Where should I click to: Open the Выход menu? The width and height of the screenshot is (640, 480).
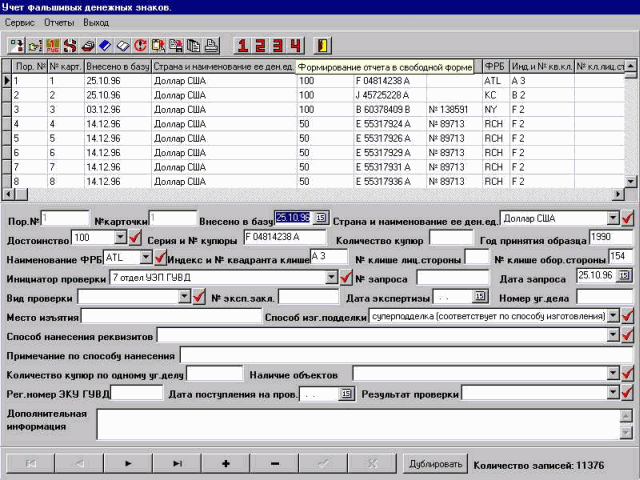point(96,22)
